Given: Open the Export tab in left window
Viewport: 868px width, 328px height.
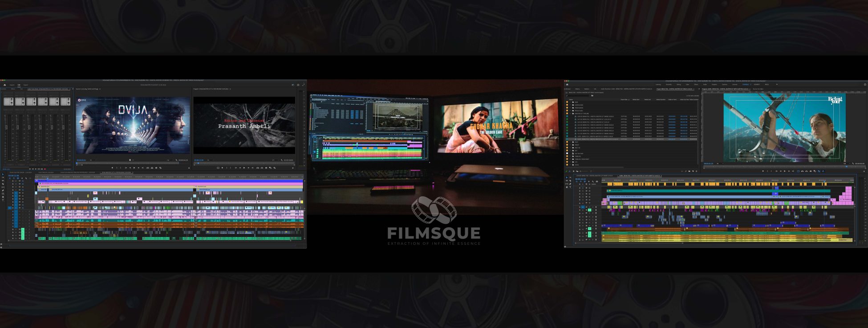Looking at the screenshot, I should pos(26,85).
